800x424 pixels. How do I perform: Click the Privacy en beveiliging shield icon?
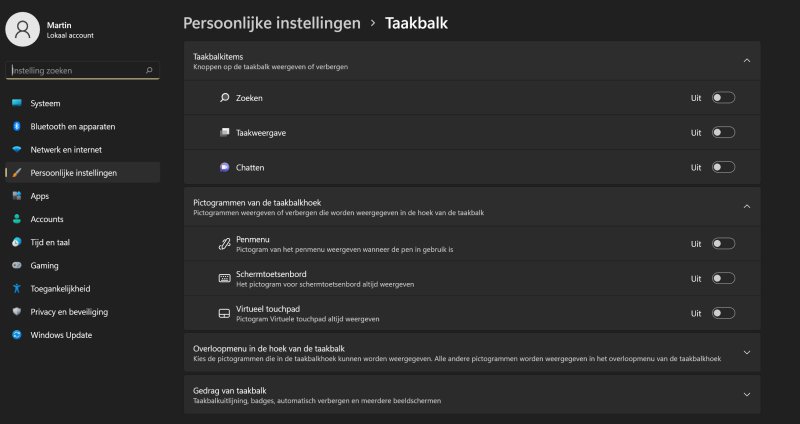coord(17,312)
